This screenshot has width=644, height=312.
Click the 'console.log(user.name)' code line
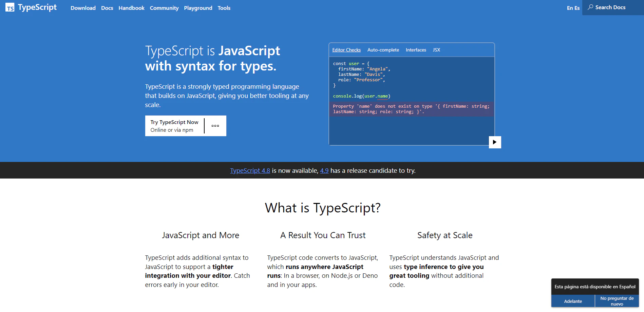(x=362, y=96)
